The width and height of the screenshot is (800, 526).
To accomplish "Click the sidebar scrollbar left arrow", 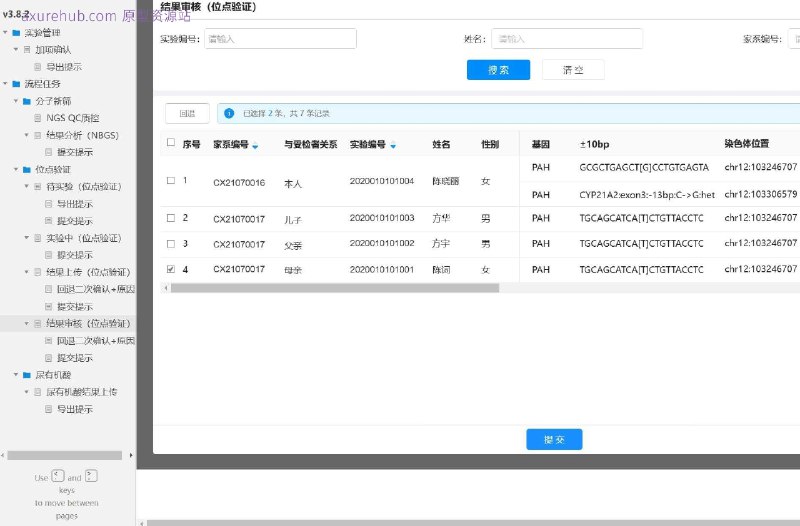I will pos(3,455).
